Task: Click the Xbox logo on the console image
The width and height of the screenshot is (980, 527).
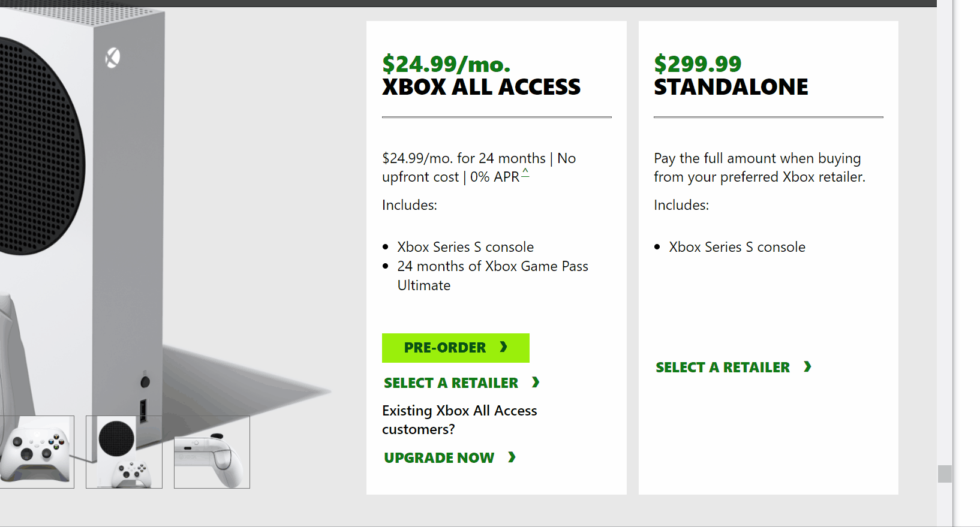Action: (113, 58)
